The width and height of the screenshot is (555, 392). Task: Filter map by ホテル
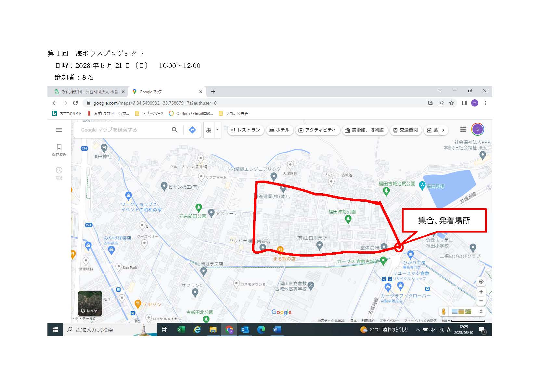(x=279, y=130)
